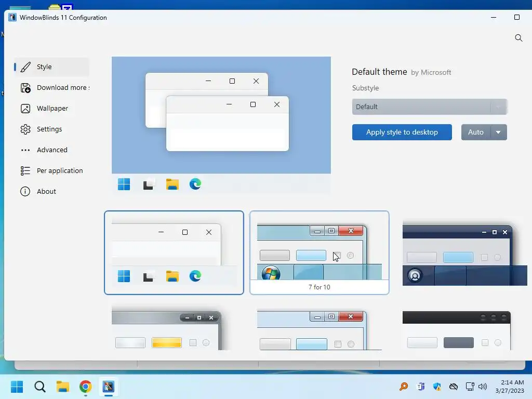
Task: Open taskbar Search
Action: point(39,387)
